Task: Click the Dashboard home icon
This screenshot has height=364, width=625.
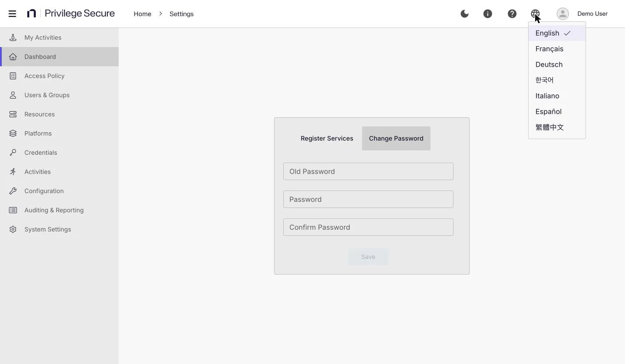Action: tap(13, 57)
